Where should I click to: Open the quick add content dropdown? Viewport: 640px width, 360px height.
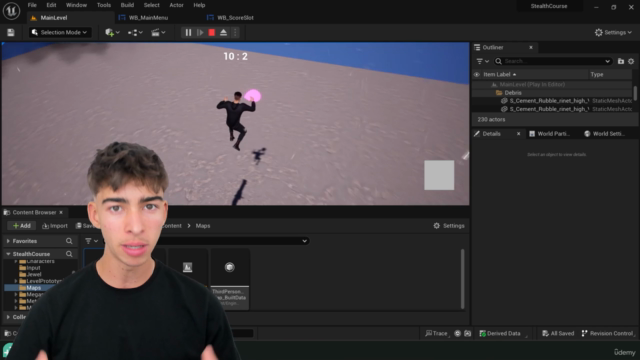(x=112, y=32)
